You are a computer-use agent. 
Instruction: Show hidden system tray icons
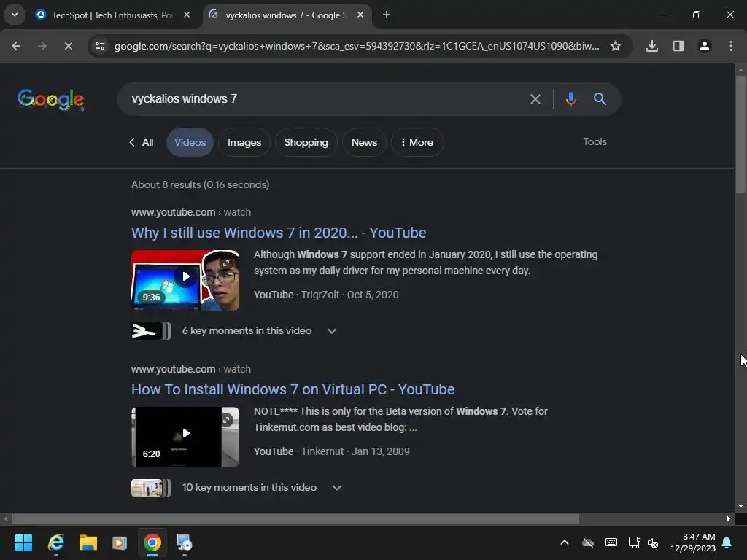(x=565, y=542)
